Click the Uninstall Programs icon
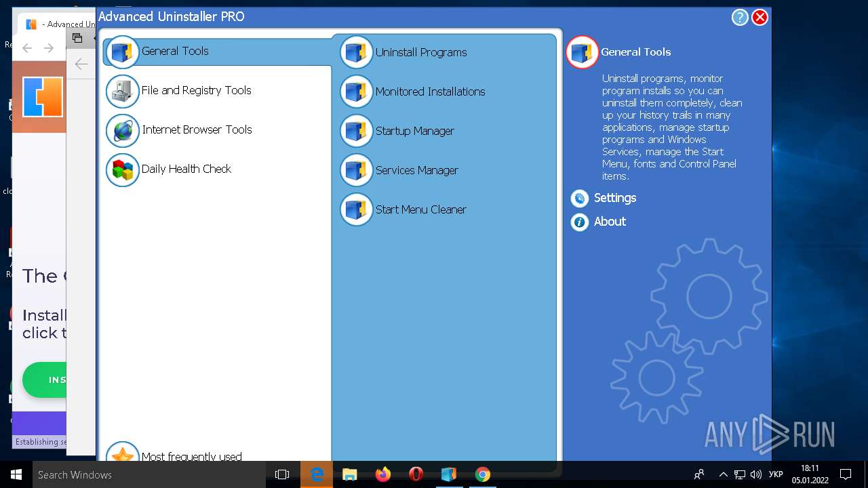 coord(357,53)
